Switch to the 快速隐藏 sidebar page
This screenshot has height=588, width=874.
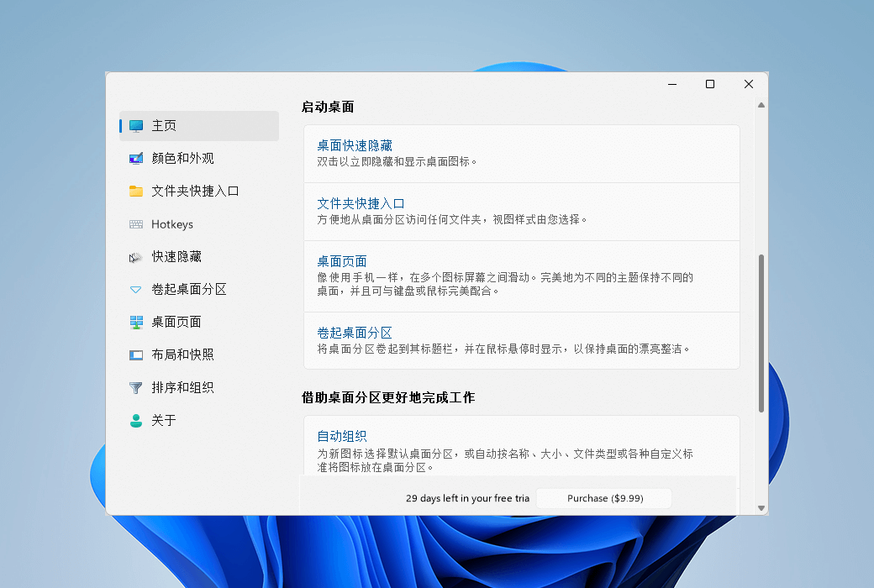(x=199, y=257)
